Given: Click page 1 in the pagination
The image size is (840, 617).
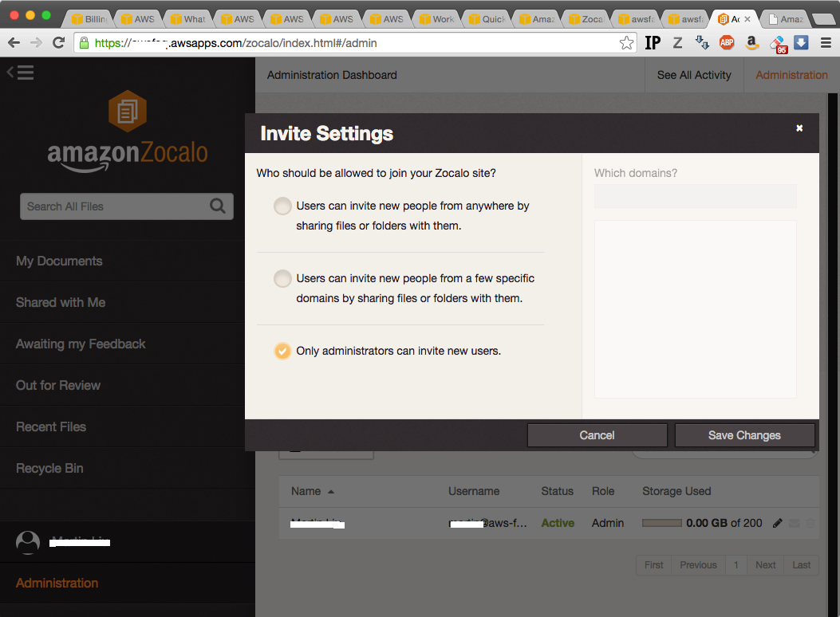Looking at the screenshot, I should point(736,565).
